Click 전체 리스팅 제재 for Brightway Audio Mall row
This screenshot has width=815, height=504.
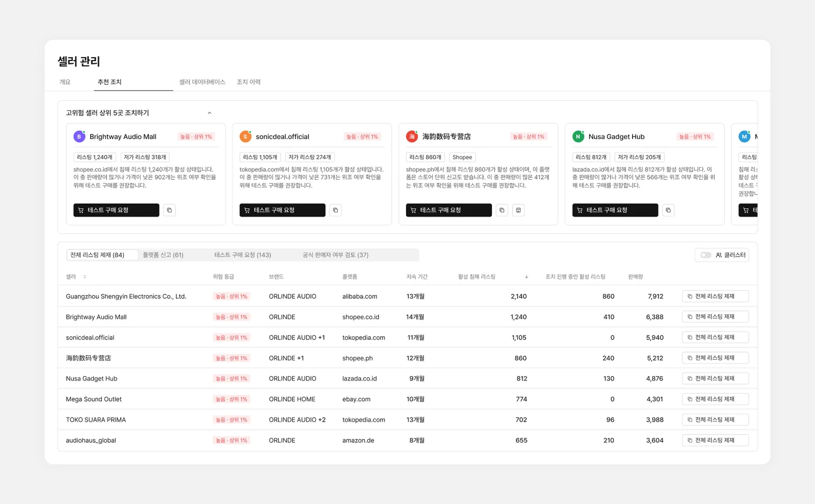coord(715,317)
